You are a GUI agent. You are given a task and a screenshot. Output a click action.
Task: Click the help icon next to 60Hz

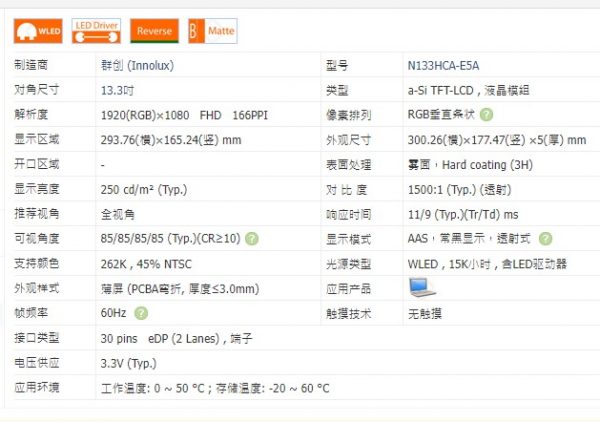[141, 313]
